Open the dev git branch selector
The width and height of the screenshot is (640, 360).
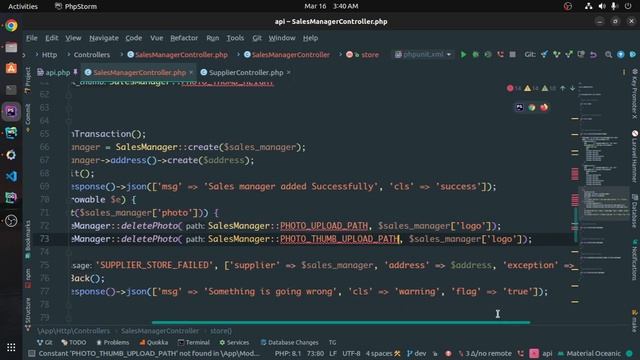(x=417, y=353)
